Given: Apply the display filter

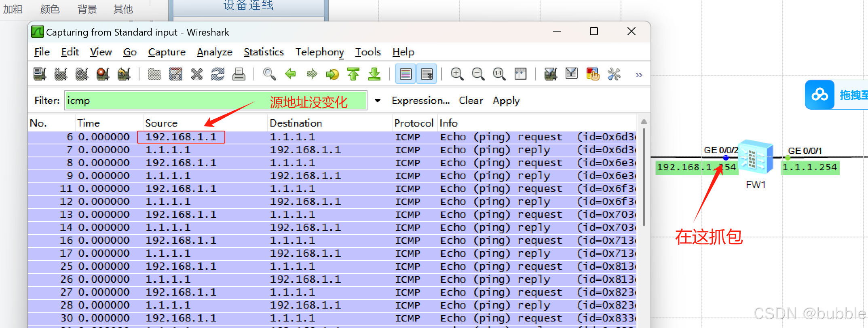Looking at the screenshot, I should point(506,101).
